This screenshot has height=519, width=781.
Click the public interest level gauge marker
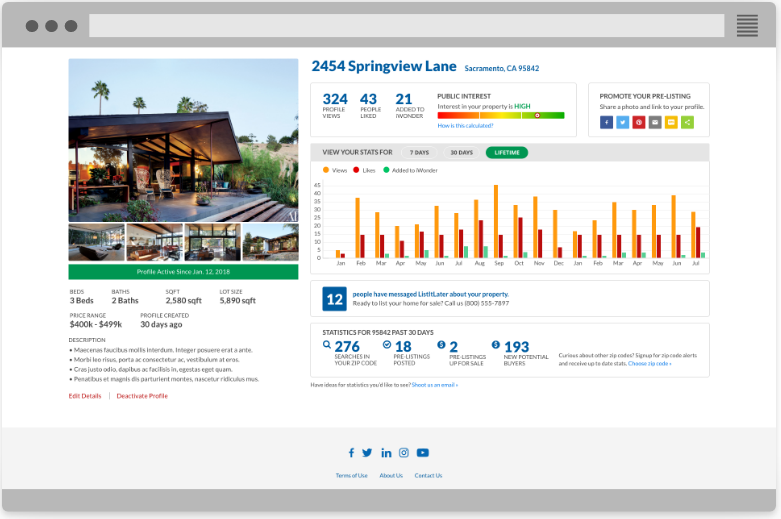[x=537, y=116]
